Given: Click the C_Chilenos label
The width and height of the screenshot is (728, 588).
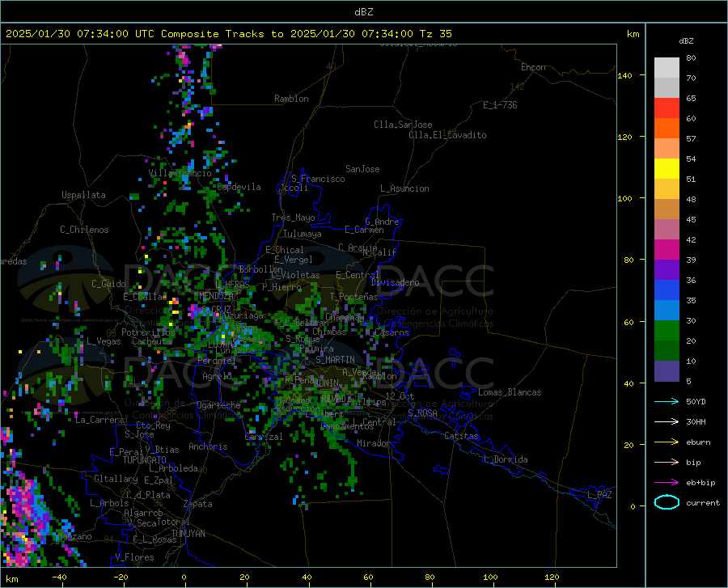Looking at the screenshot, I should [84, 230].
